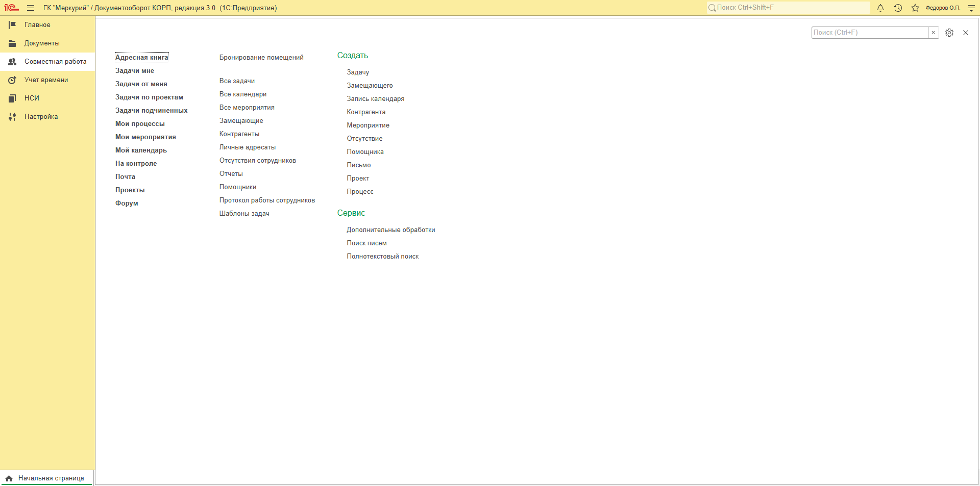Viewport: 980px width, 486px height.
Task: Switch to Документы section
Action: (47, 43)
